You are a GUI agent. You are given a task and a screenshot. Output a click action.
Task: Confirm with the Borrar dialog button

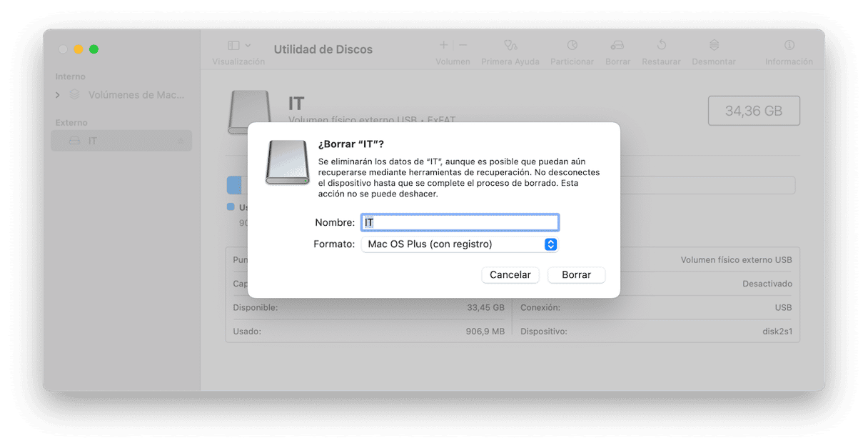[576, 275]
